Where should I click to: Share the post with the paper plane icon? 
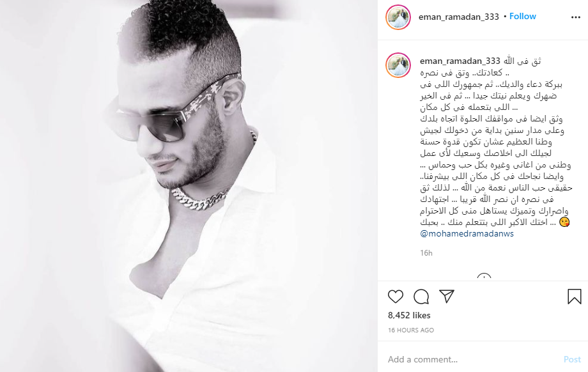tap(447, 296)
